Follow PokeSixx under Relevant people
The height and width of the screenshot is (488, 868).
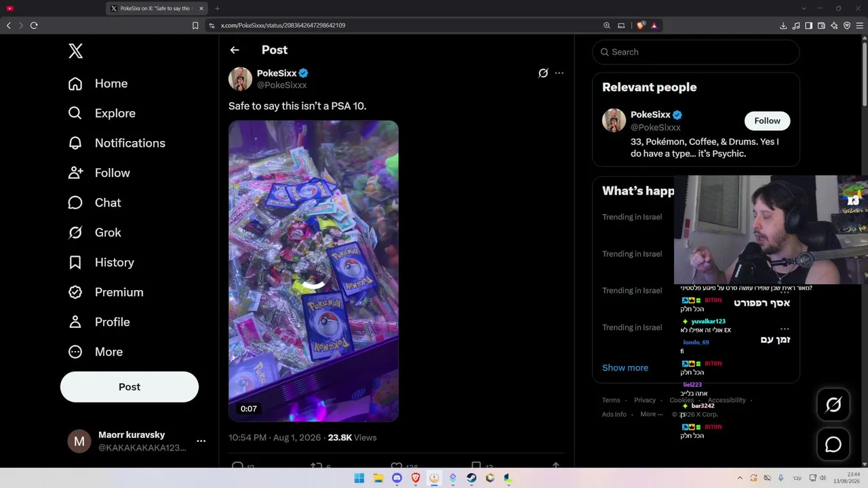pos(767,121)
